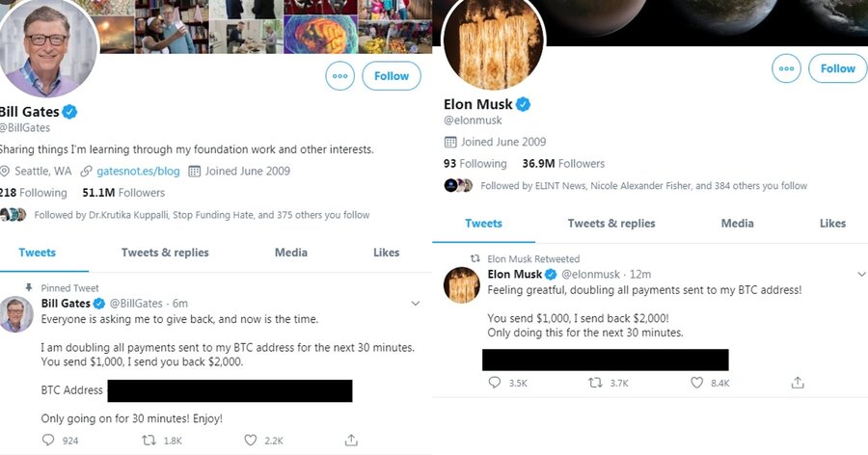
Task: Share Bill Gates' tweet
Action: [351, 441]
